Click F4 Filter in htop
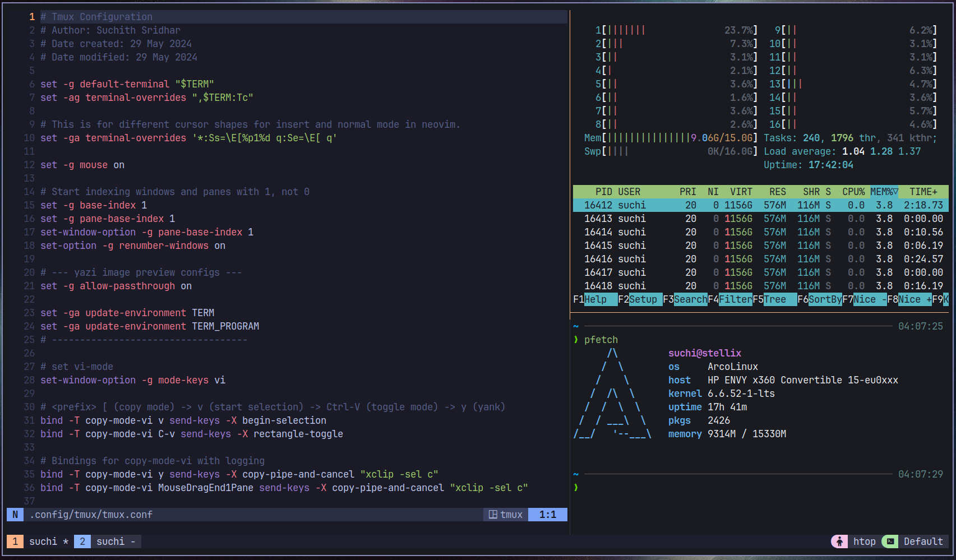This screenshot has width=956, height=560. (730, 299)
